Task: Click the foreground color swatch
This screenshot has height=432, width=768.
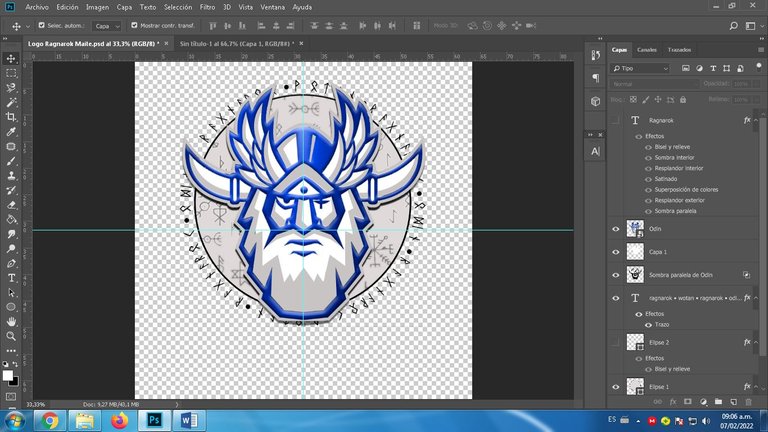Action: pyautogui.click(x=8, y=375)
